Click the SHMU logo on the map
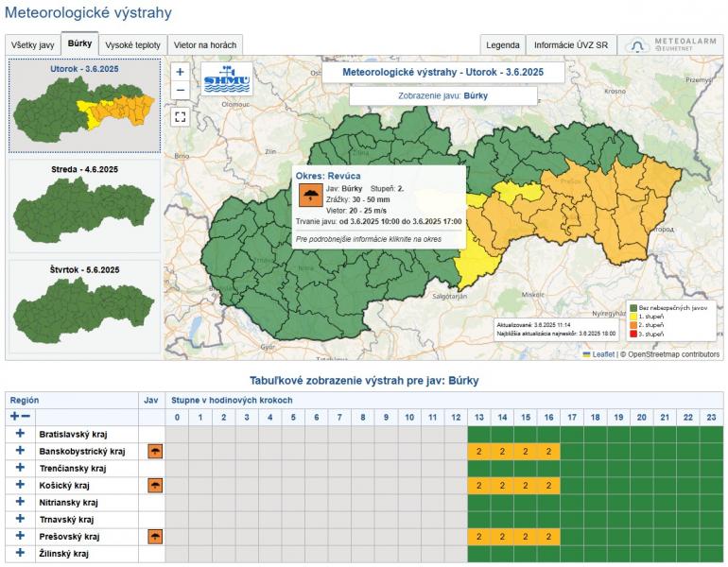The image size is (728, 567). [227, 78]
